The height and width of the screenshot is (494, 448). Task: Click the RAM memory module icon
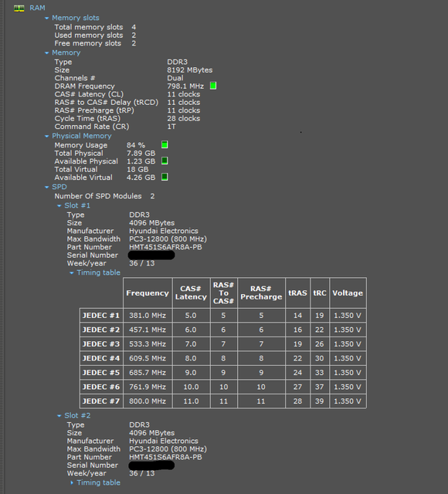pos(19,8)
